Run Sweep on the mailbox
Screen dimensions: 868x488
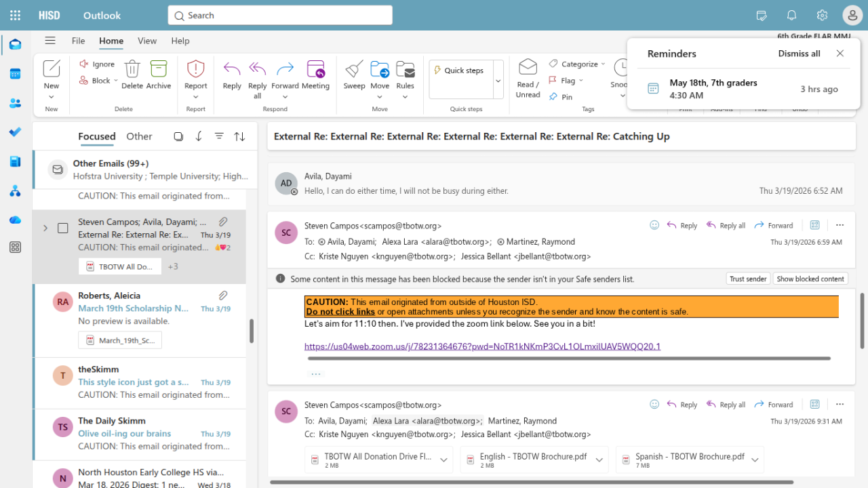pos(354,74)
